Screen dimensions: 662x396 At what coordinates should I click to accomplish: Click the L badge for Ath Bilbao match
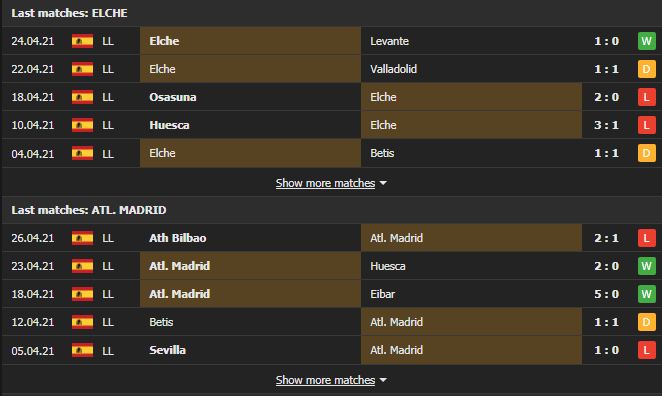[x=646, y=238]
